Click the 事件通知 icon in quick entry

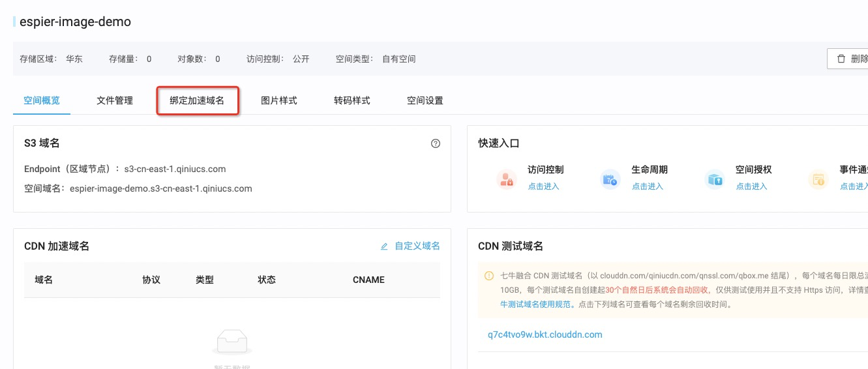(818, 179)
